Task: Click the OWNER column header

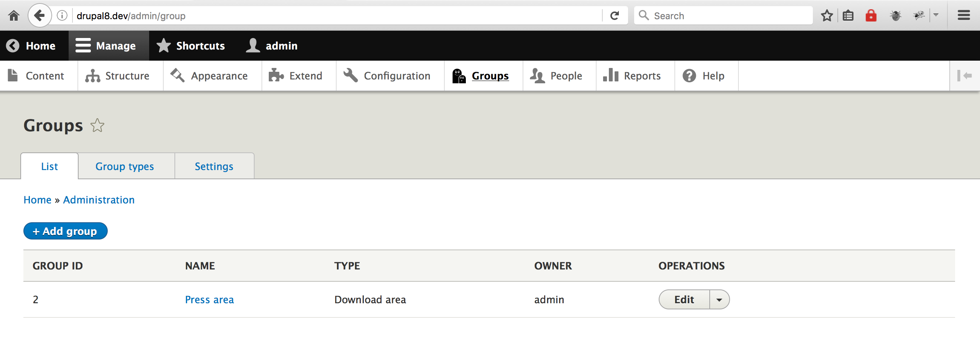Action: [x=553, y=266]
